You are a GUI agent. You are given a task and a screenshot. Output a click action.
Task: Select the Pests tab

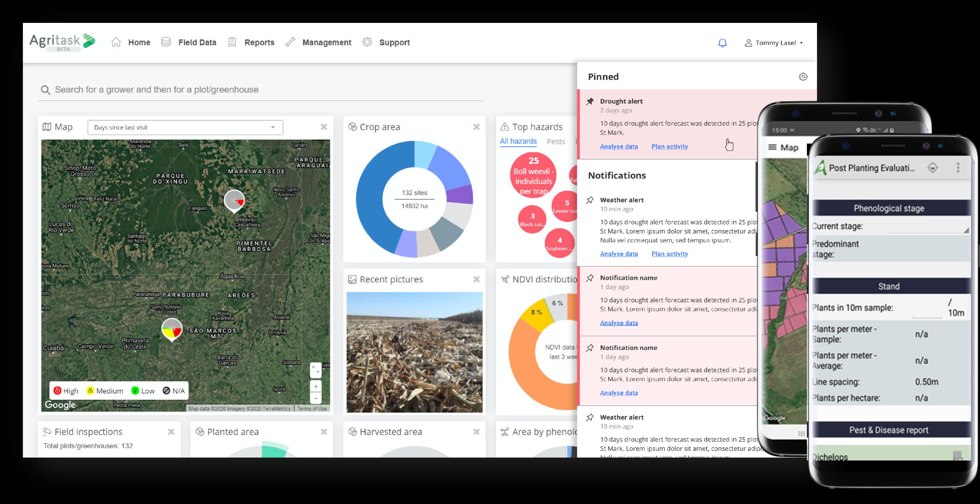(x=556, y=142)
